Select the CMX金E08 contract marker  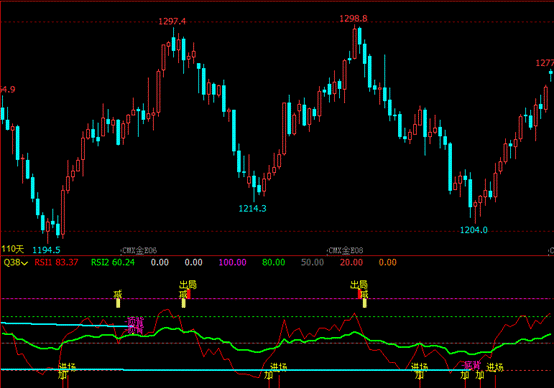click(x=345, y=251)
